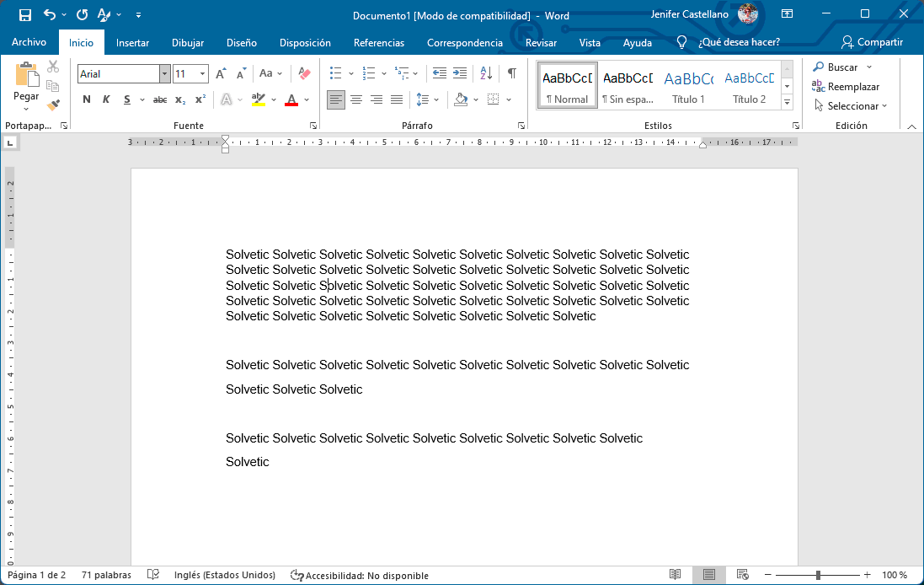Zoom in with the plus button
This screenshot has width=924, height=585.
coord(867,574)
